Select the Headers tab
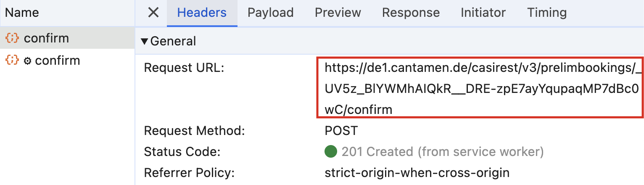Screen dimensions: 644x185 [202, 13]
